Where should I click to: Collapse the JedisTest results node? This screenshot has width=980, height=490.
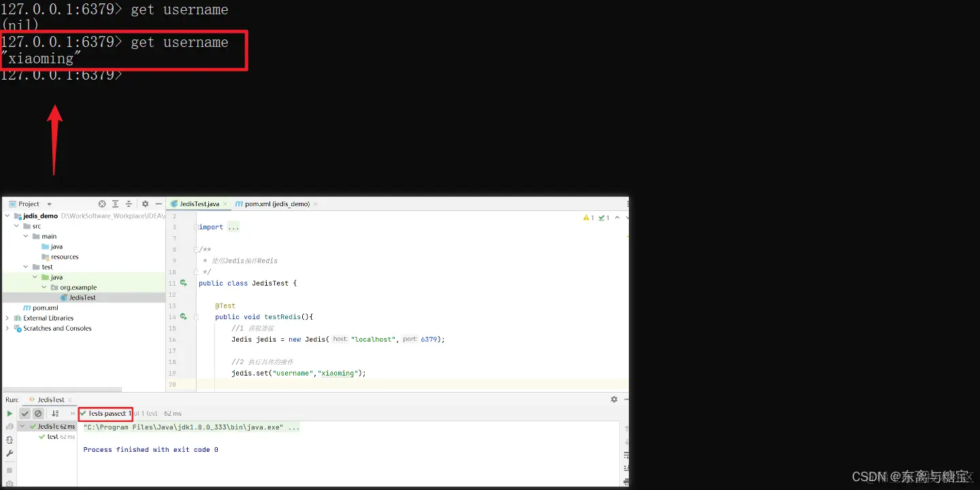(22, 427)
